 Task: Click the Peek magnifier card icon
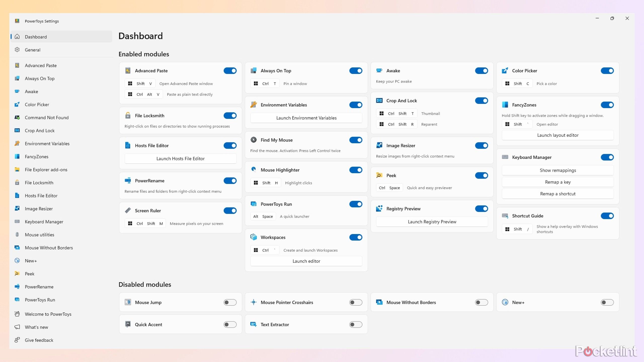click(x=379, y=175)
